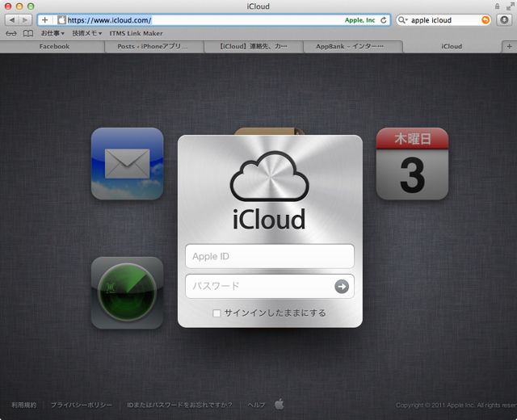This screenshot has width=517, height=420.
Task: Go forward with Safari's forward arrow
Action: pos(25,20)
